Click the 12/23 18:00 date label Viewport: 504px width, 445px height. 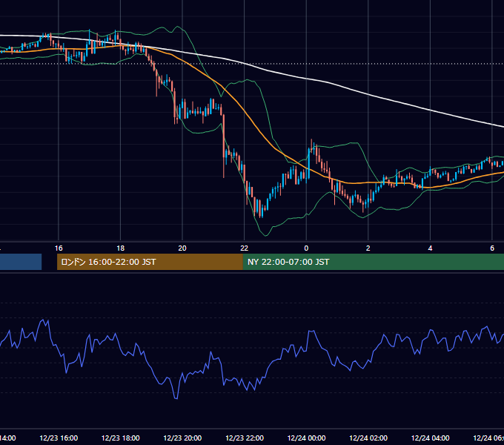click(x=121, y=438)
